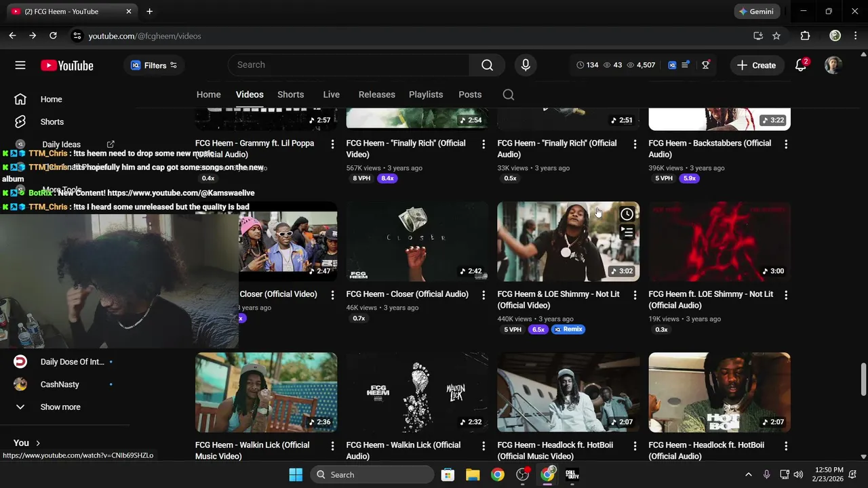
Task: Open Microsoft Store from taskbar
Action: click(x=448, y=474)
